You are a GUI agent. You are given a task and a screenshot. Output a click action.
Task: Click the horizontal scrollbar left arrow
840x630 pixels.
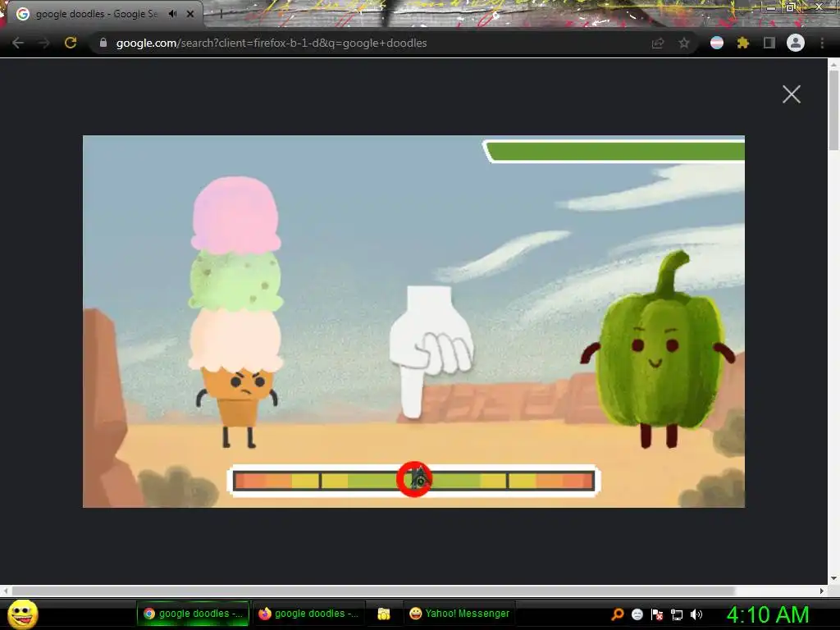coord(6,591)
